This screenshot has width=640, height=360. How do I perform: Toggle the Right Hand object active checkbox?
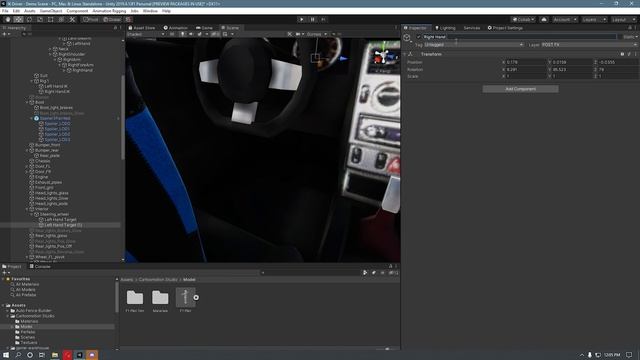[x=418, y=37]
